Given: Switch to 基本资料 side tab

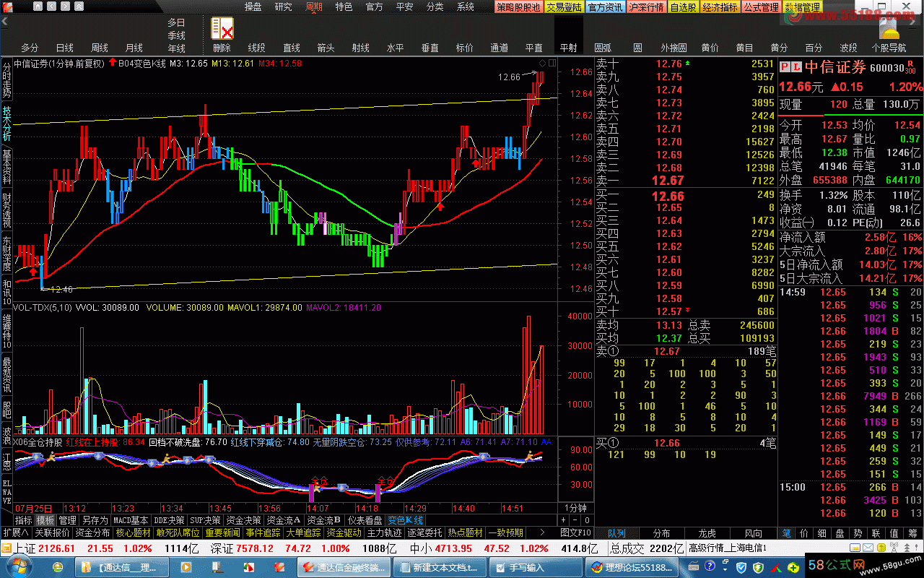Looking at the screenshot, I should (6, 167).
